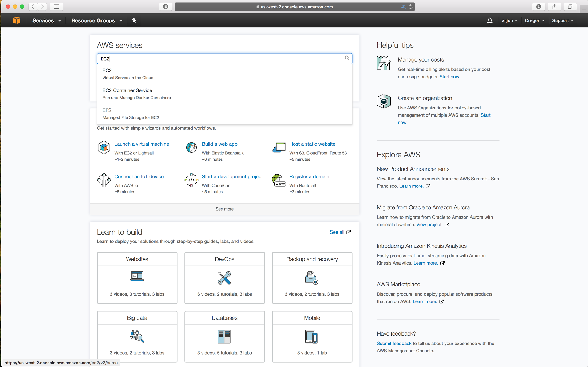Open the Websites learning card title

coord(137,259)
